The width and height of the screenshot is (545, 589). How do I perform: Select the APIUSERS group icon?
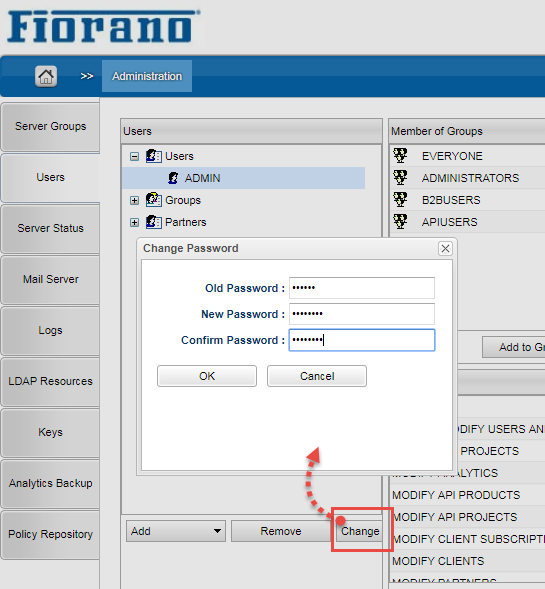coord(400,222)
